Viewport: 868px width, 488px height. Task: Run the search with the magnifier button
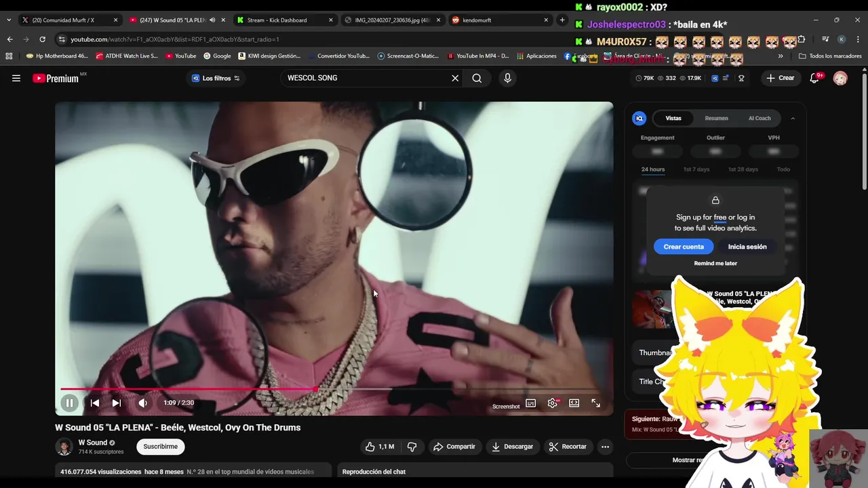477,78
